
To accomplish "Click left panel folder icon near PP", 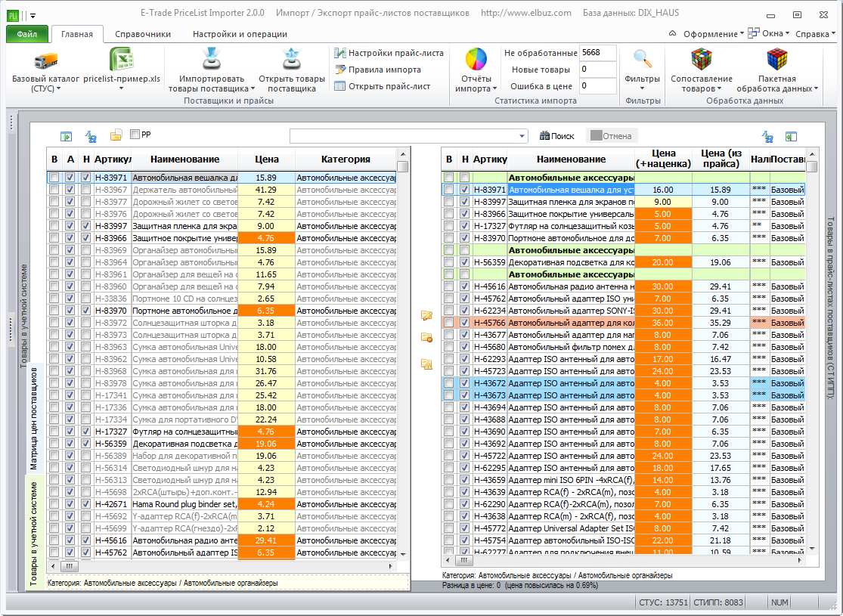I will 116,135.
